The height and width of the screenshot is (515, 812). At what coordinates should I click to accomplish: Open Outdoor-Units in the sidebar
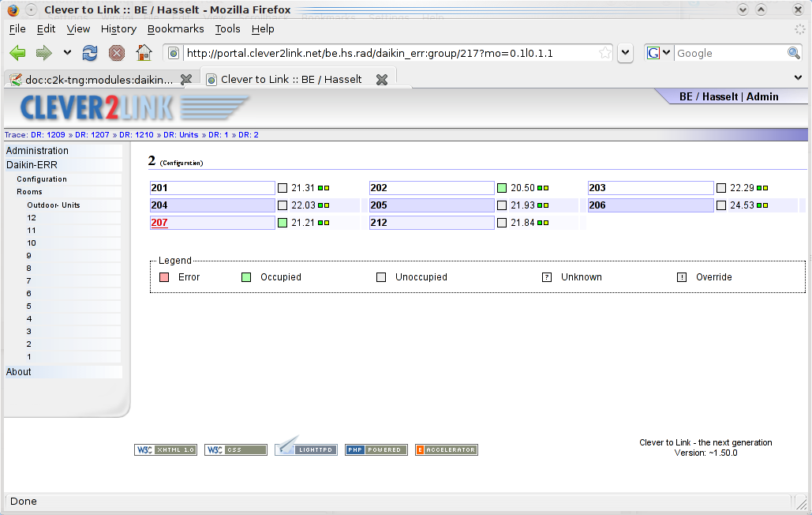tap(54, 205)
